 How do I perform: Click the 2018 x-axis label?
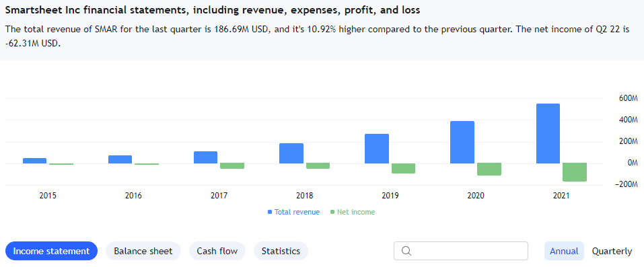304,196
